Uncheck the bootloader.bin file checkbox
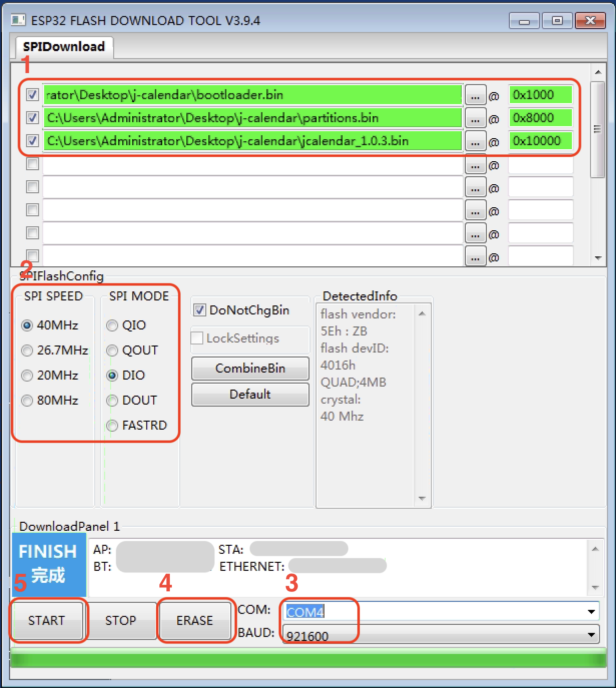Image resolution: width=616 pixels, height=688 pixels. click(33, 95)
